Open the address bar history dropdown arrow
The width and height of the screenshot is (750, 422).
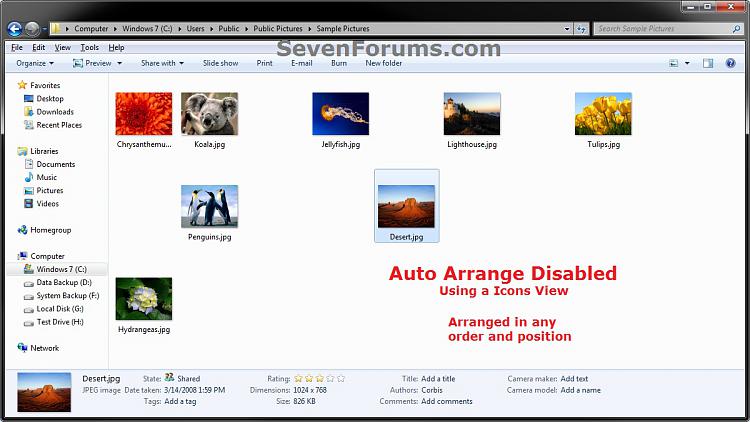click(x=567, y=29)
